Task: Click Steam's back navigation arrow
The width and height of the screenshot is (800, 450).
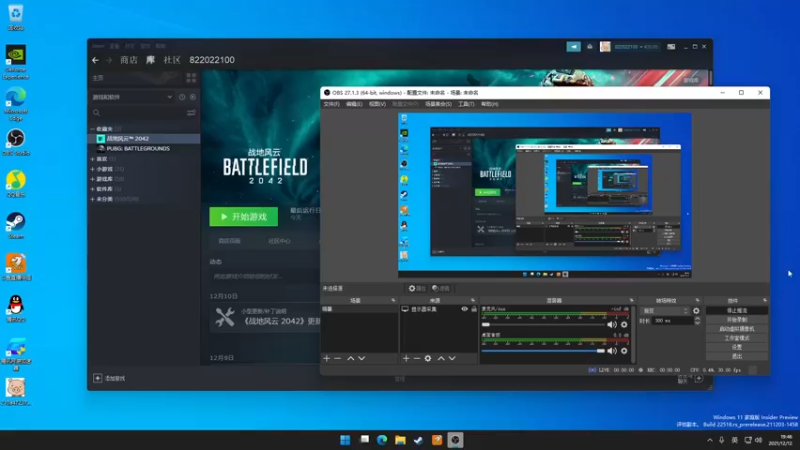Action: [x=95, y=60]
